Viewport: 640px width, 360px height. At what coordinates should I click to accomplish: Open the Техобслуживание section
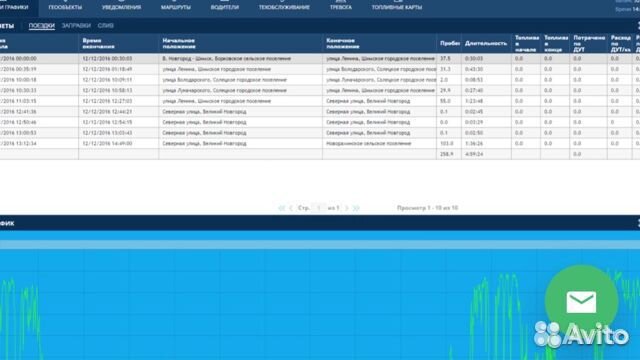tap(284, 6)
